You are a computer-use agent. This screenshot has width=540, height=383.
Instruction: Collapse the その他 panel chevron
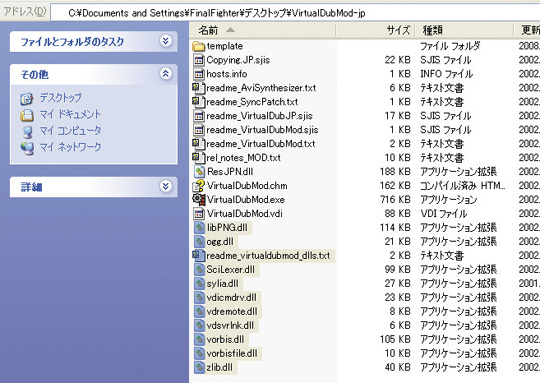(x=166, y=73)
